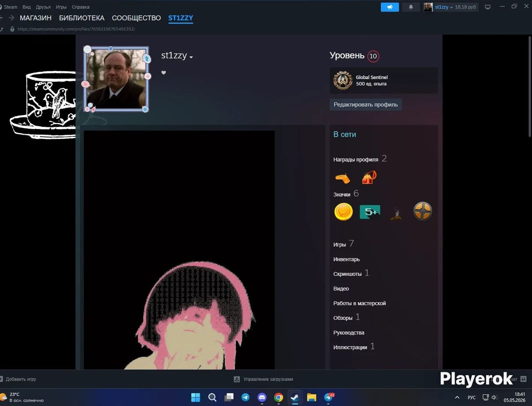Click the В сети status text
The height and width of the screenshot is (406, 532).
tap(345, 134)
